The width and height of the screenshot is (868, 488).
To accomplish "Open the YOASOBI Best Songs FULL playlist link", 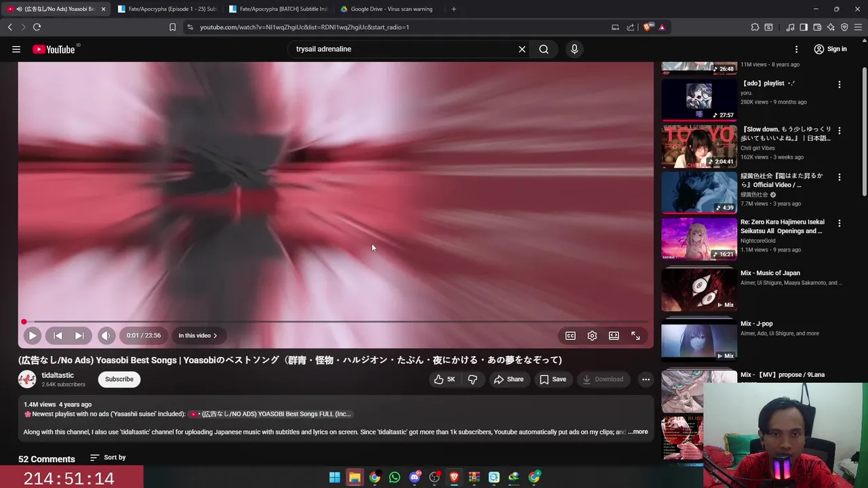I will tap(271, 414).
